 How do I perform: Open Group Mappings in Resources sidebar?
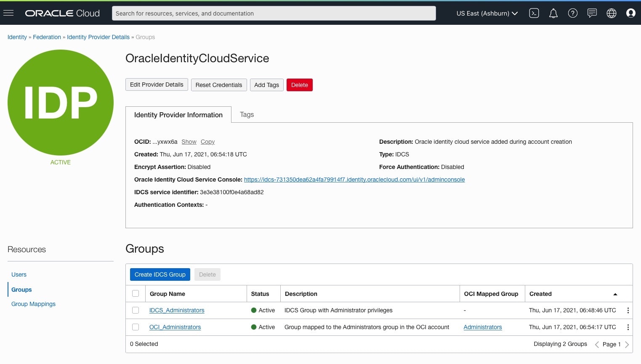coord(33,304)
